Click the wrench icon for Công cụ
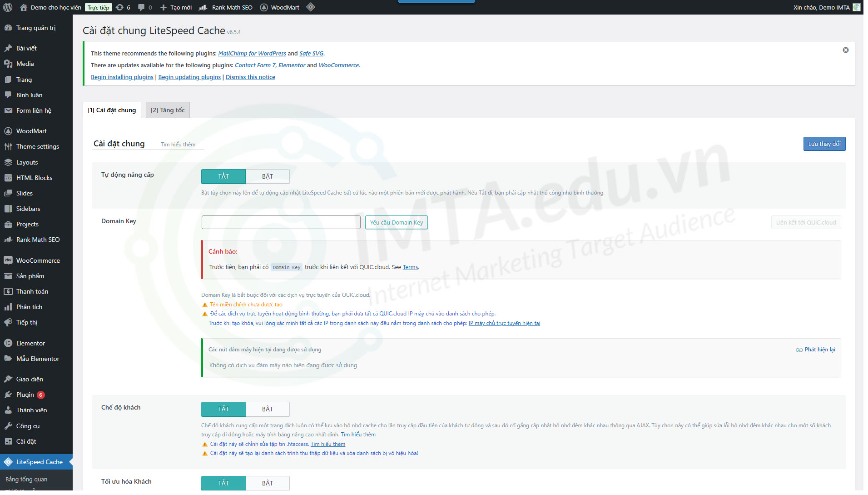 coord(8,426)
